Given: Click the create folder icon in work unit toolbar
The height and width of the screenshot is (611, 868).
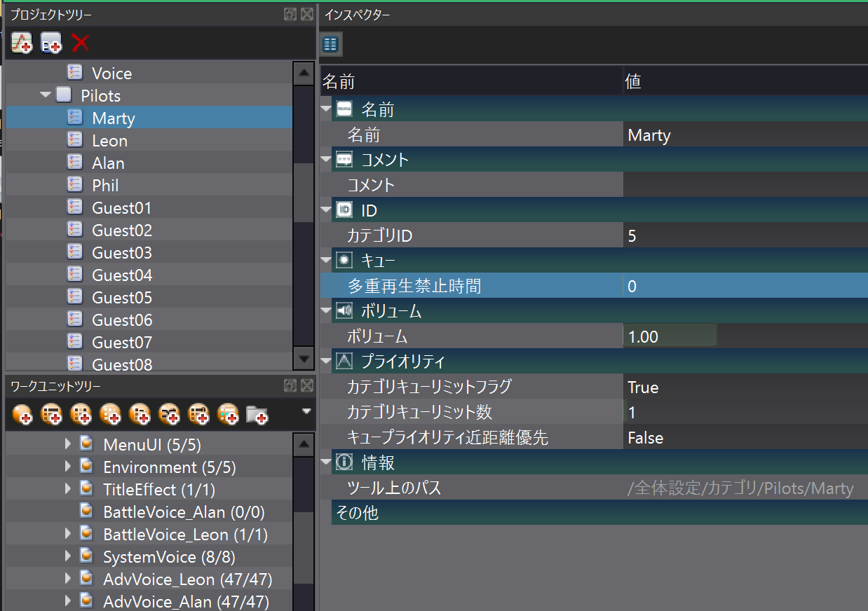Looking at the screenshot, I should [257, 415].
